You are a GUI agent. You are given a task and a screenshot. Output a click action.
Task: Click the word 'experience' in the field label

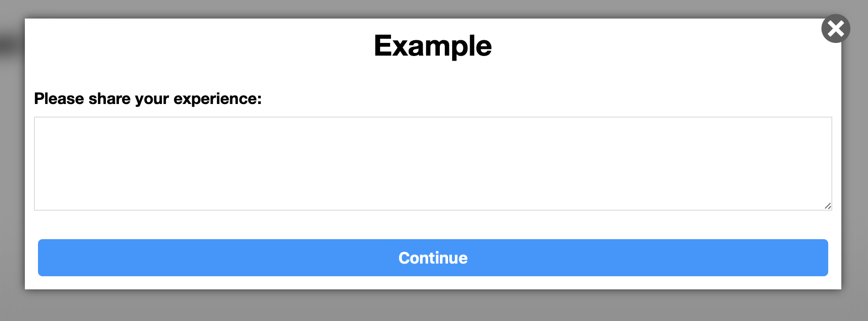217,99
